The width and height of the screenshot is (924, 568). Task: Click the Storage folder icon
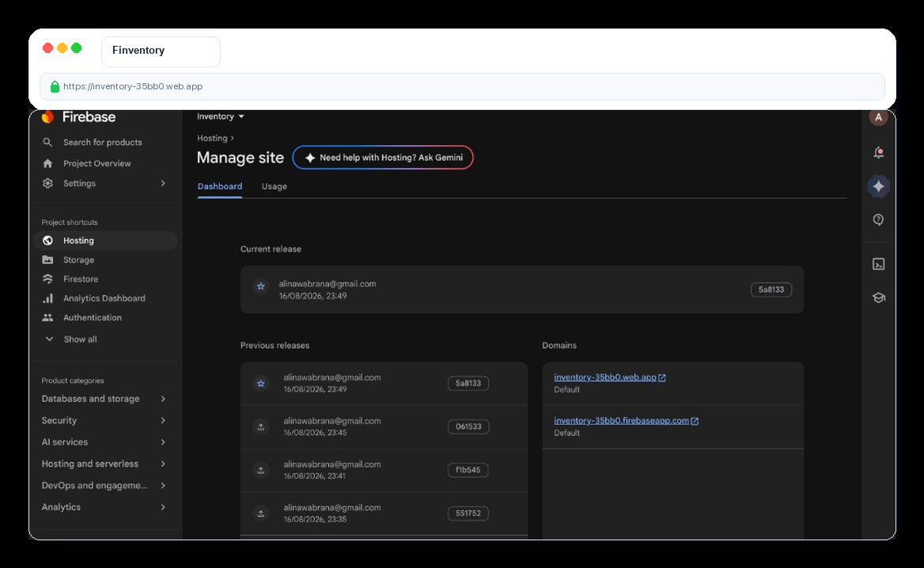47,259
